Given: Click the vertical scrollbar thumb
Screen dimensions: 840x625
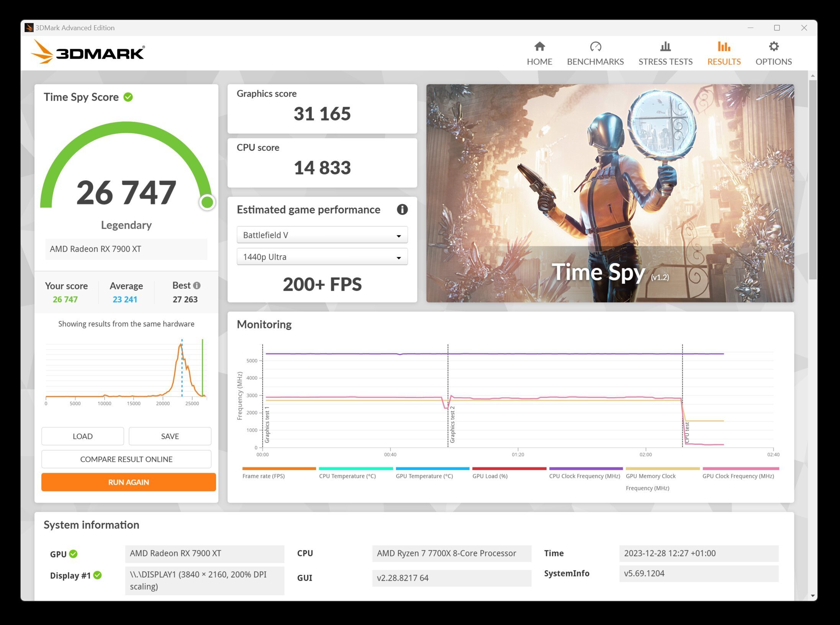Looking at the screenshot, I should pos(812,179).
